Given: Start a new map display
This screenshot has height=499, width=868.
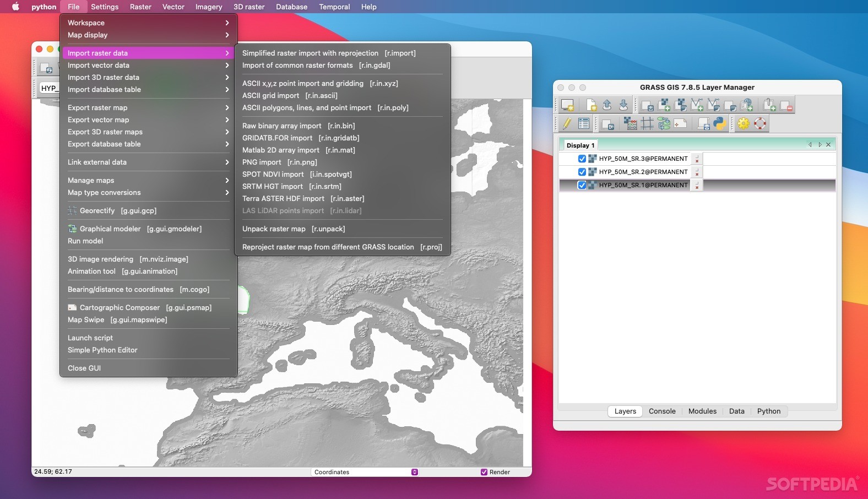Looking at the screenshot, I should coord(567,105).
